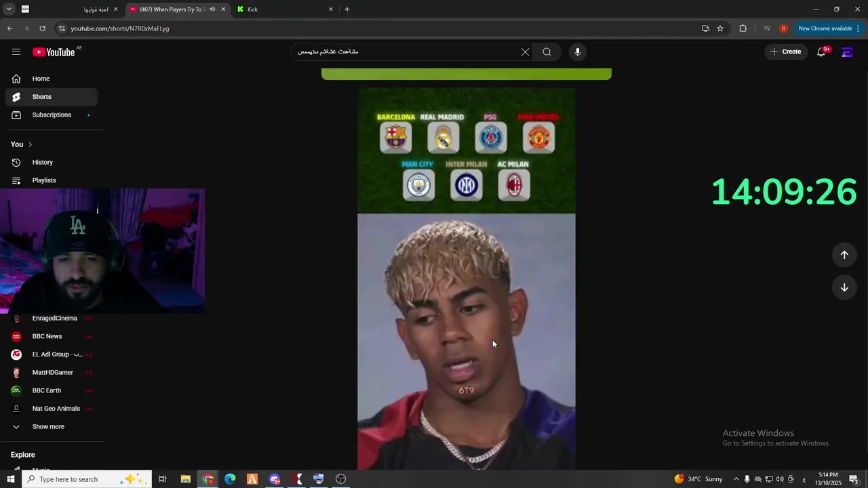The image size is (868, 488).
Task: Close the Kick tab
Action: [331, 9]
